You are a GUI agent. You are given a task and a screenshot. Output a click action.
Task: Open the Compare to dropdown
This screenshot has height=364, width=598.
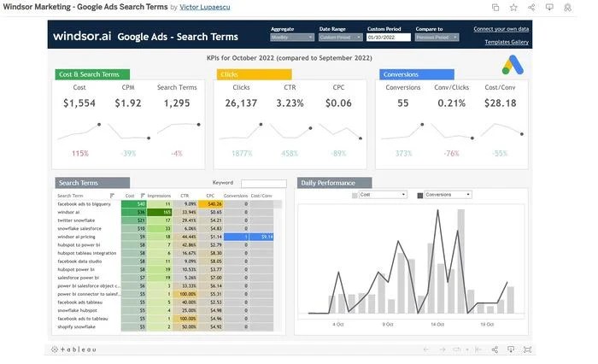coord(437,38)
